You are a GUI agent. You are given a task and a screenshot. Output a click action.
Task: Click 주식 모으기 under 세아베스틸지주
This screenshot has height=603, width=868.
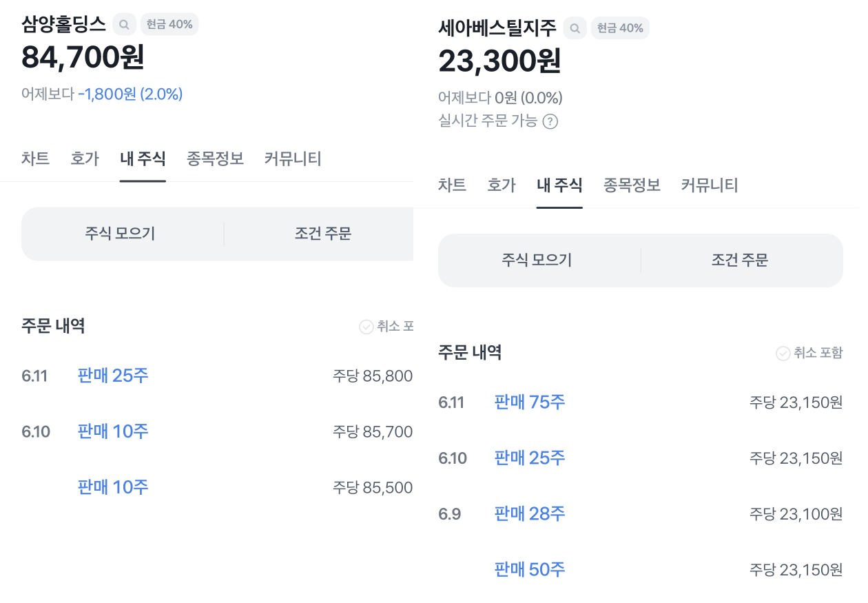click(x=537, y=260)
